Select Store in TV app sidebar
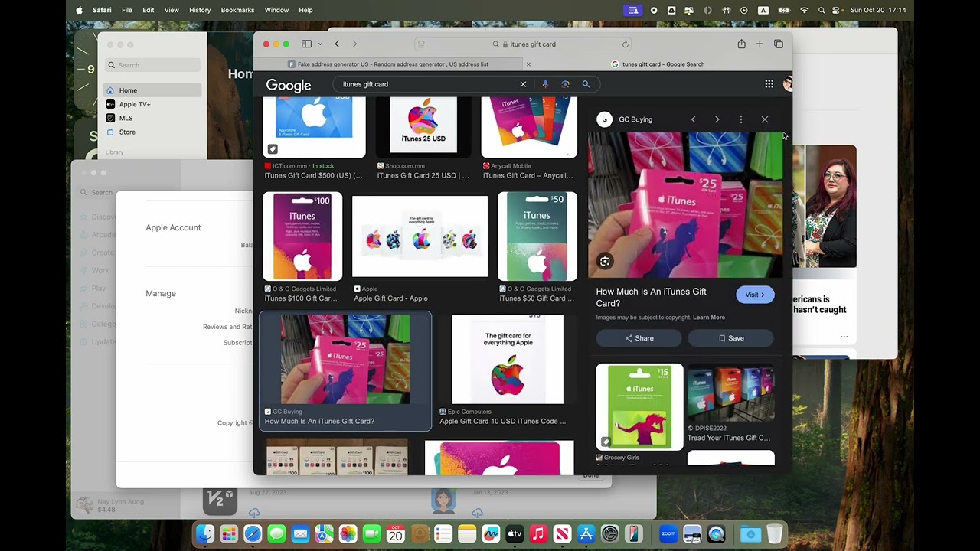The width and height of the screenshot is (980, 551). (152, 132)
